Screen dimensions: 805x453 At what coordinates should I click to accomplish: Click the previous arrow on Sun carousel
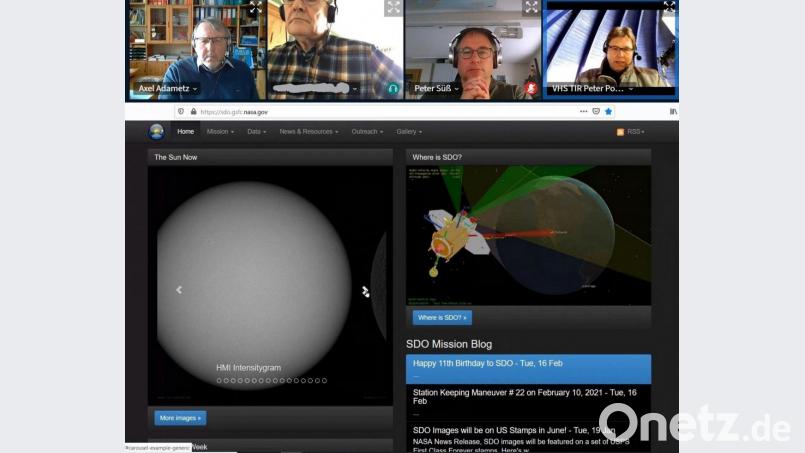click(179, 290)
